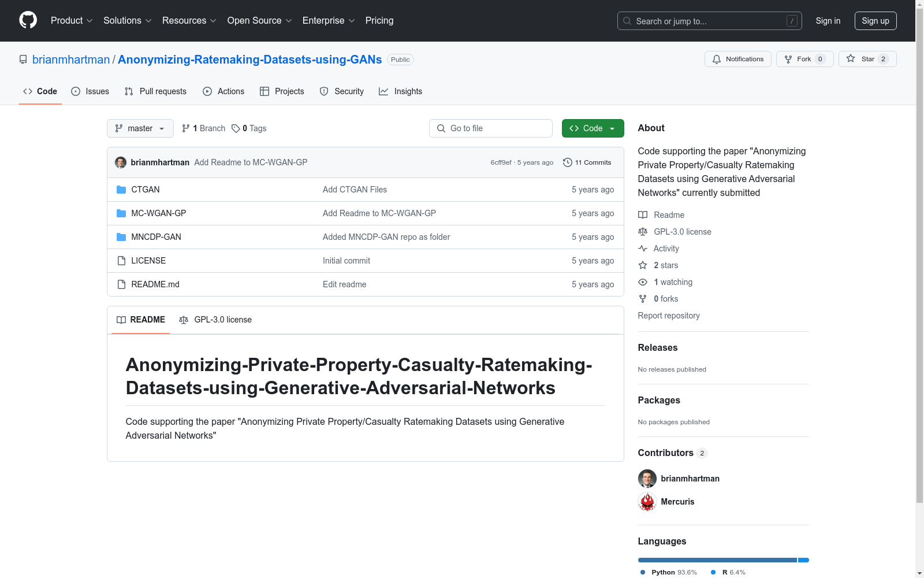Open brianmhartman's profile from breadcrumb
This screenshot has width=924, height=578.
(x=71, y=60)
